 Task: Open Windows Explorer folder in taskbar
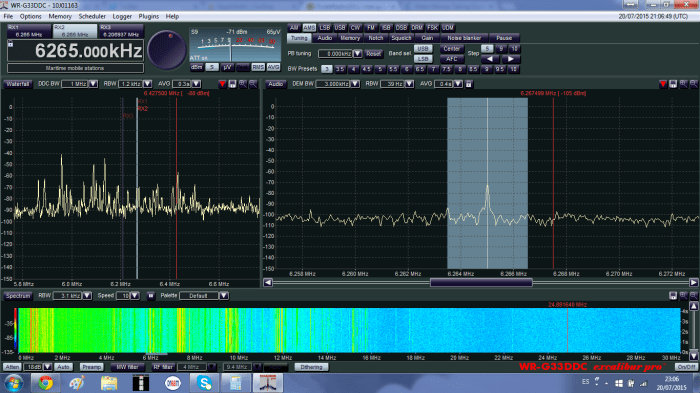tap(108, 383)
